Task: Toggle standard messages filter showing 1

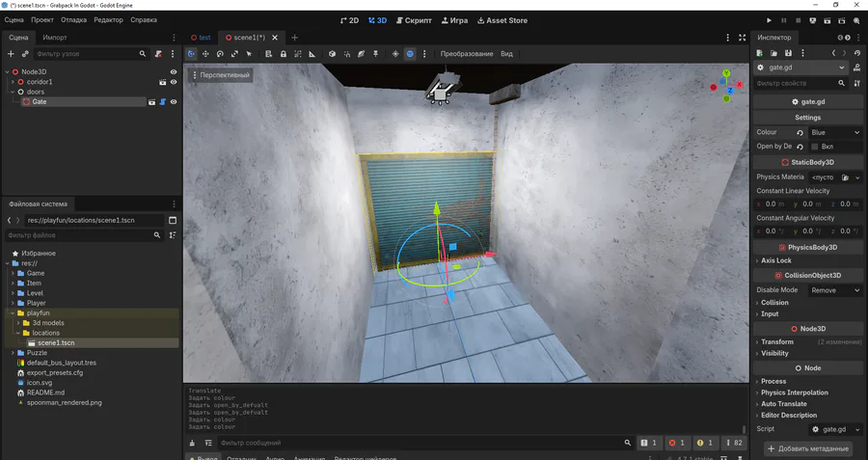Action: click(648, 443)
